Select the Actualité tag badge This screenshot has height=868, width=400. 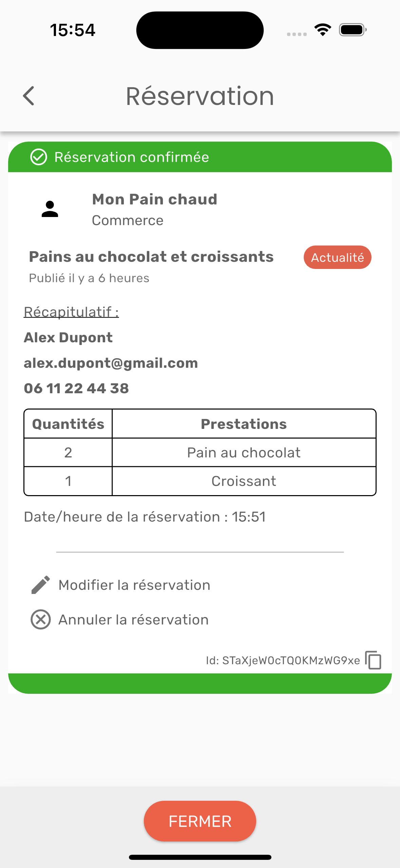tap(338, 257)
